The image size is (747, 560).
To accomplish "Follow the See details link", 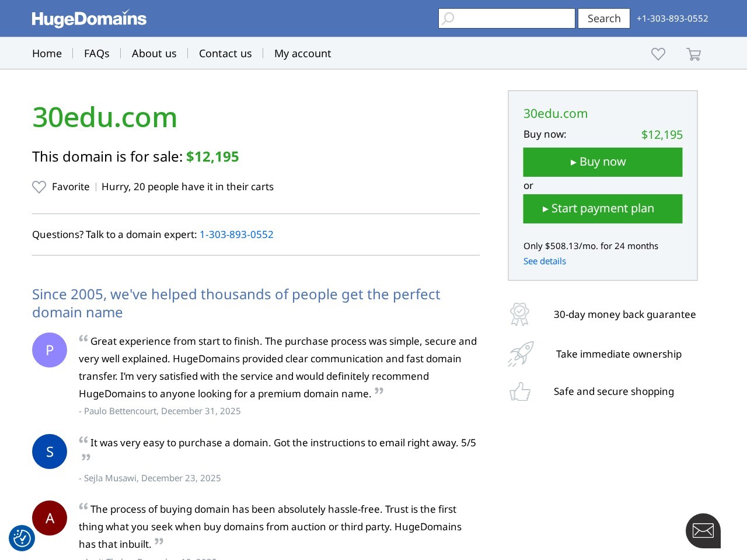I will (544, 261).
